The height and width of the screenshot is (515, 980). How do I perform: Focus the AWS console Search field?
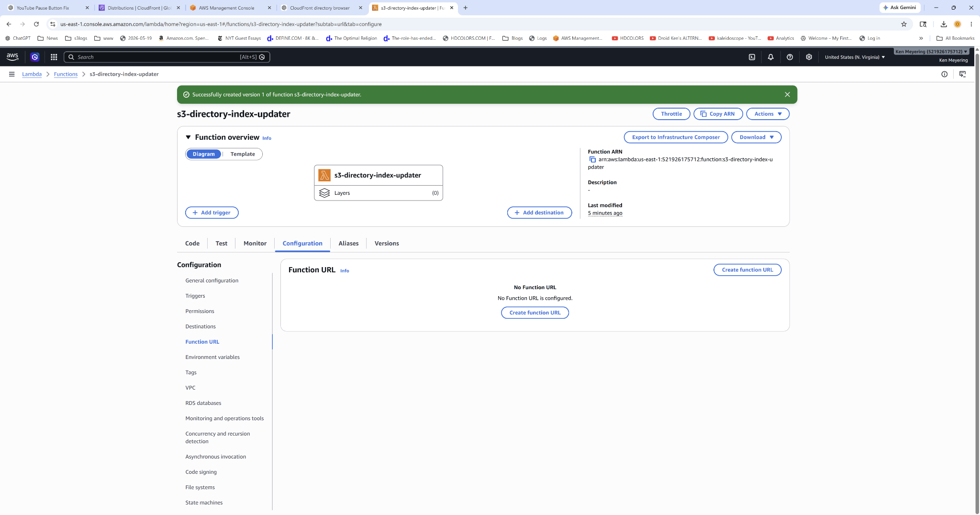point(167,57)
